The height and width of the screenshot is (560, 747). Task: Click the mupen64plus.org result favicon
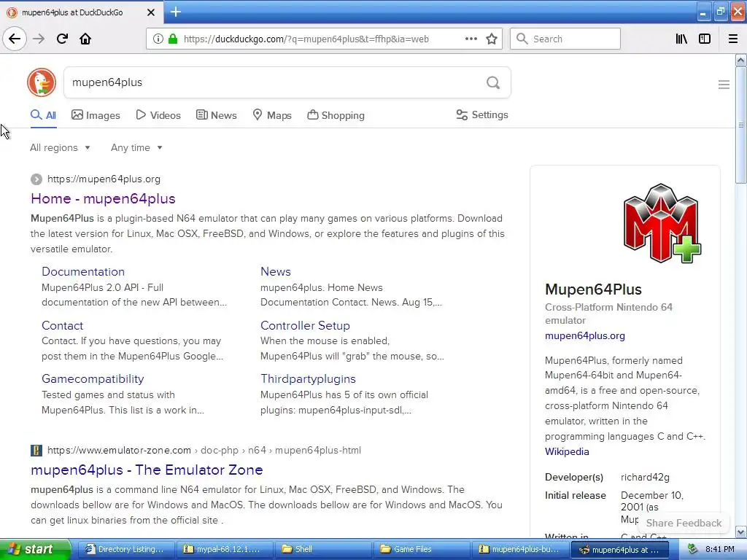point(36,179)
